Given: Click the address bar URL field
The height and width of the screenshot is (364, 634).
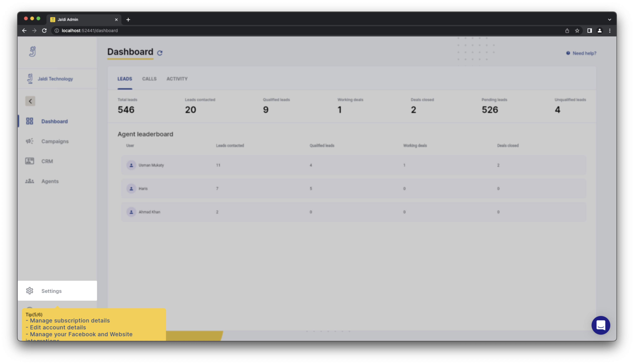Looking at the screenshot, I should (89, 31).
